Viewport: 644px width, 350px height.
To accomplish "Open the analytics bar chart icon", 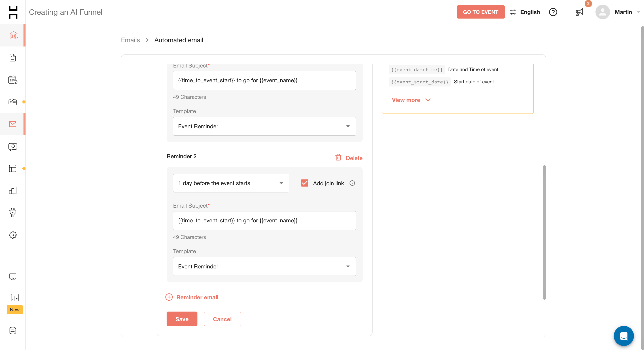I will [13, 191].
